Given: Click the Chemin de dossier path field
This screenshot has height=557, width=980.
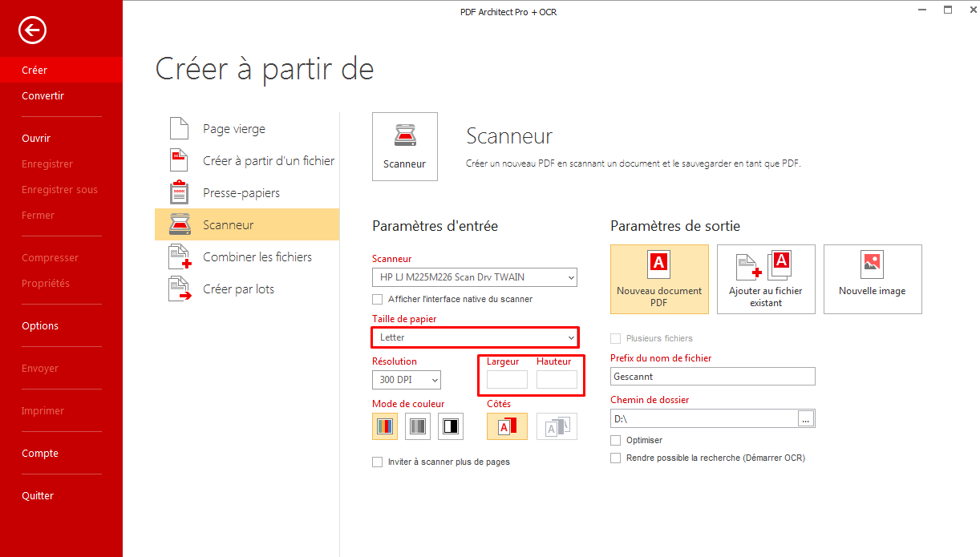Looking at the screenshot, I should (704, 418).
